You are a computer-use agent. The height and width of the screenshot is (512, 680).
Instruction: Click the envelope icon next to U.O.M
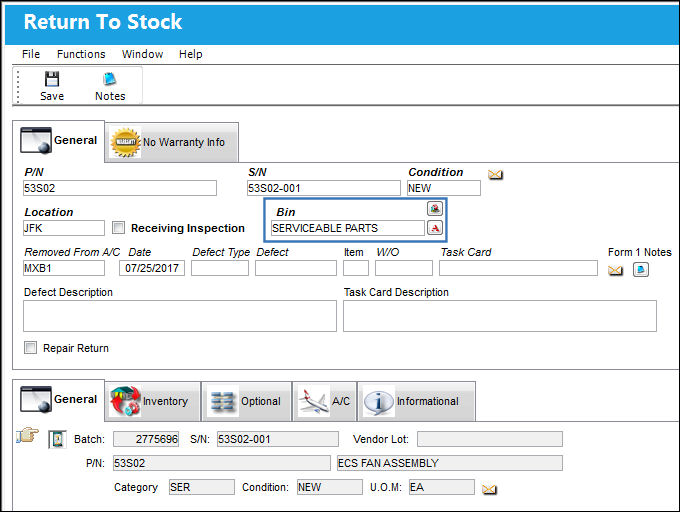pos(489,489)
